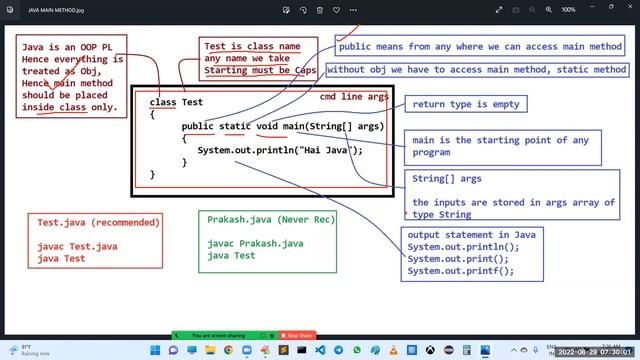
Task: Open Telegram from the taskbar
Action: click(339, 350)
